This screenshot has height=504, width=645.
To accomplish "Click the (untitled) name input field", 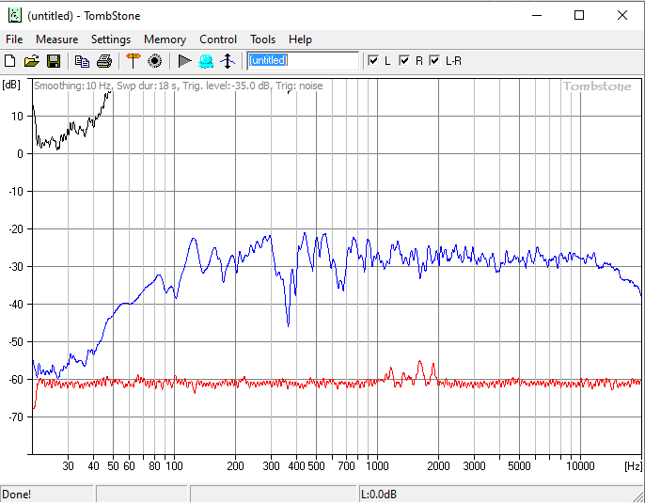I will pos(303,61).
